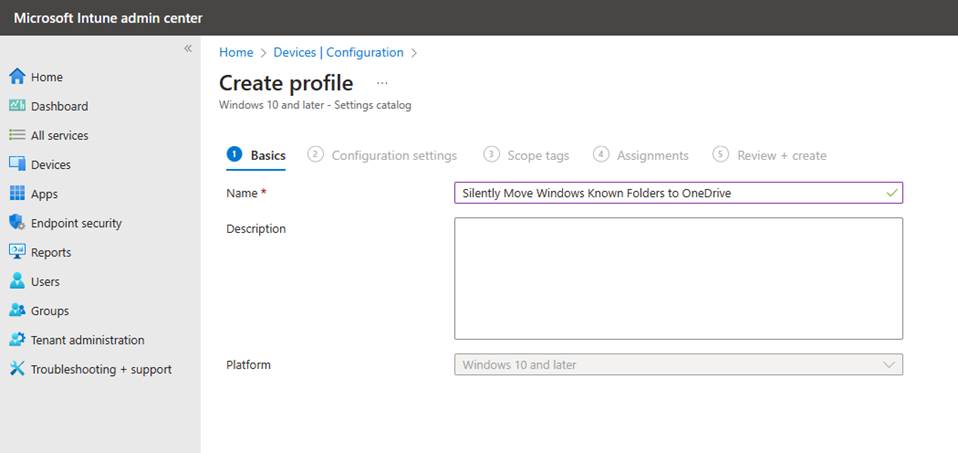
Task: Select the Groups icon in sidebar
Action: click(17, 311)
